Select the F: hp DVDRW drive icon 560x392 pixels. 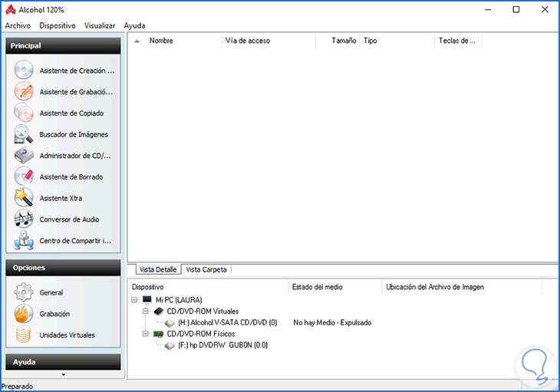click(170, 345)
